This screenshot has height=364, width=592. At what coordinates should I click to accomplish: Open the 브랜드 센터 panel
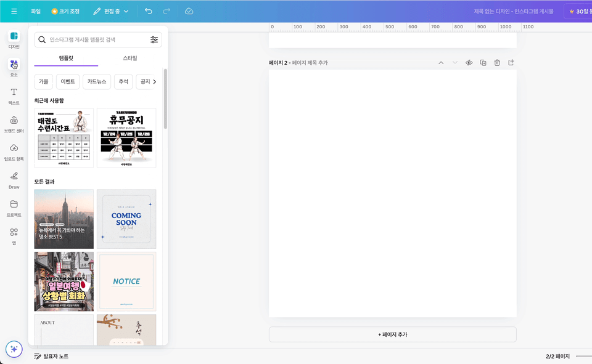[x=14, y=124]
